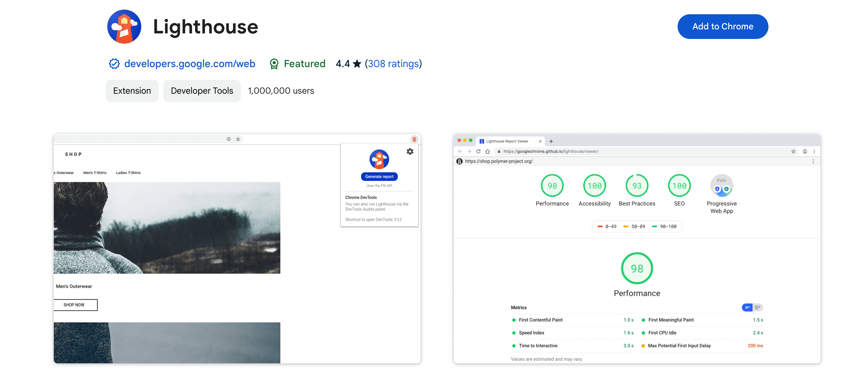Click the First Meaningful Paint metric row
The width and height of the screenshot is (868, 376).
click(x=702, y=320)
